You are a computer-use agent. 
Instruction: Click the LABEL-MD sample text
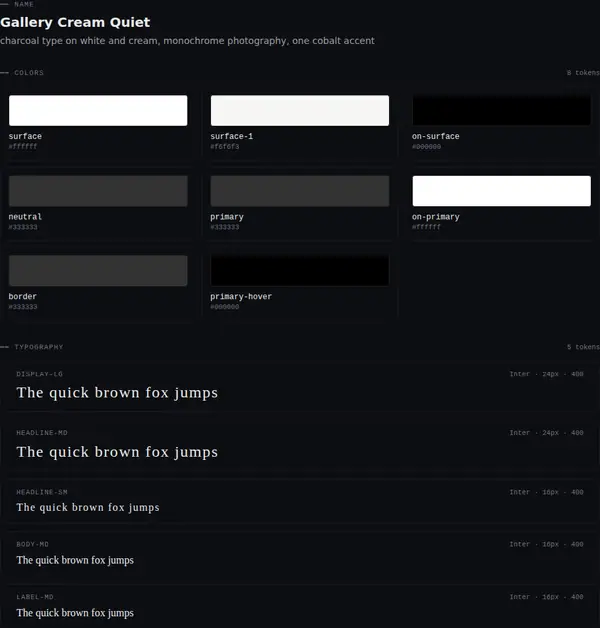75,613
